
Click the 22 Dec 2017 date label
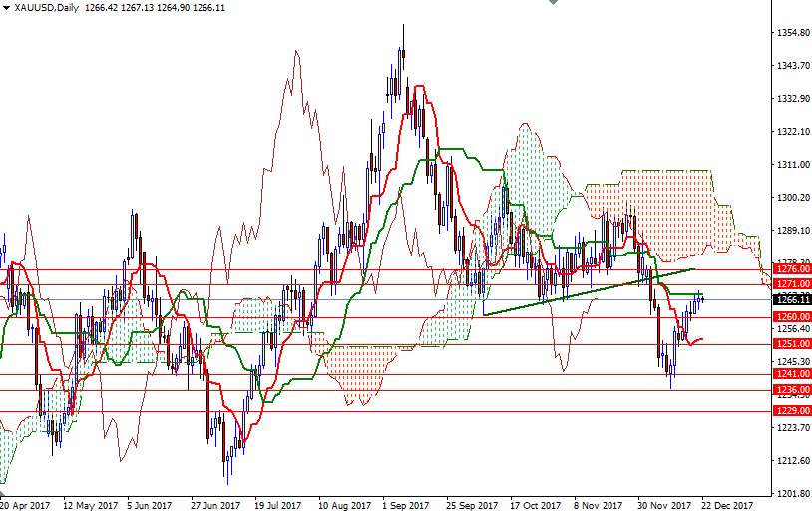(725, 505)
